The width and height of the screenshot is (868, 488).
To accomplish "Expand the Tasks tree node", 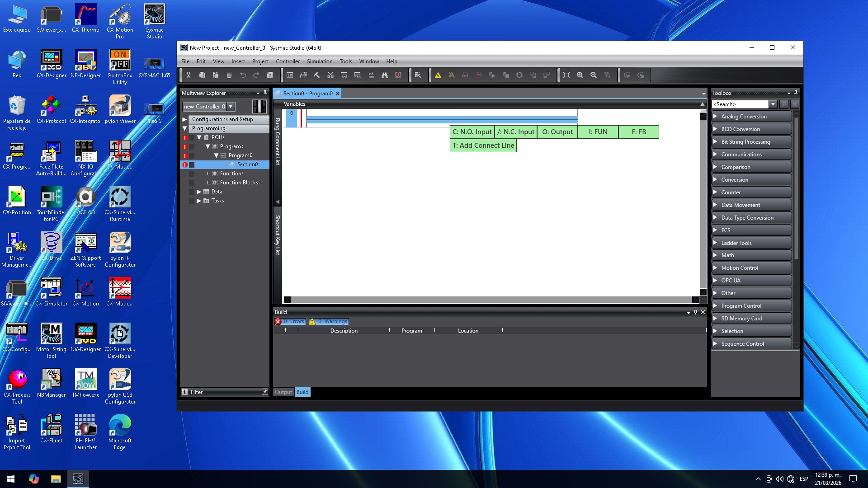I will [199, 201].
